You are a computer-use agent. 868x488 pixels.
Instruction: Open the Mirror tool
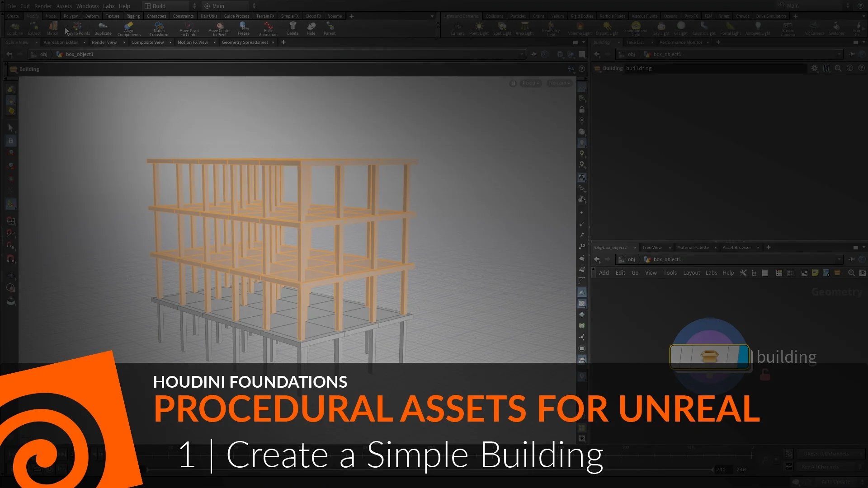point(52,28)
